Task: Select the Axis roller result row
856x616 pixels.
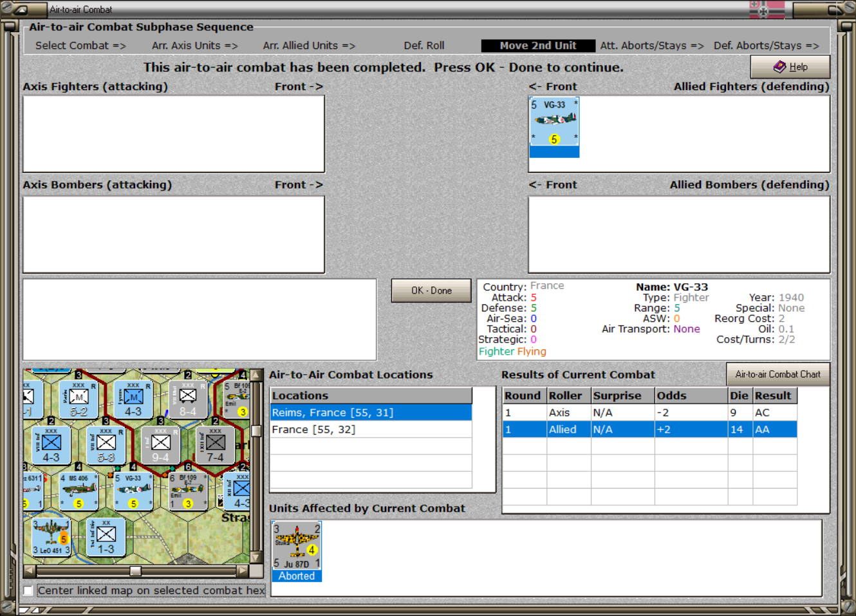Action: point(650,413)
